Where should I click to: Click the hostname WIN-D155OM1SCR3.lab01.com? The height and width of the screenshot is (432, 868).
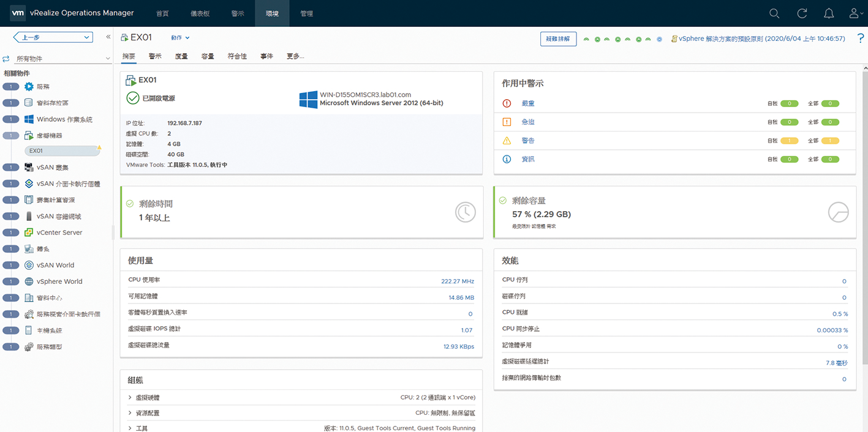[365, 95]
